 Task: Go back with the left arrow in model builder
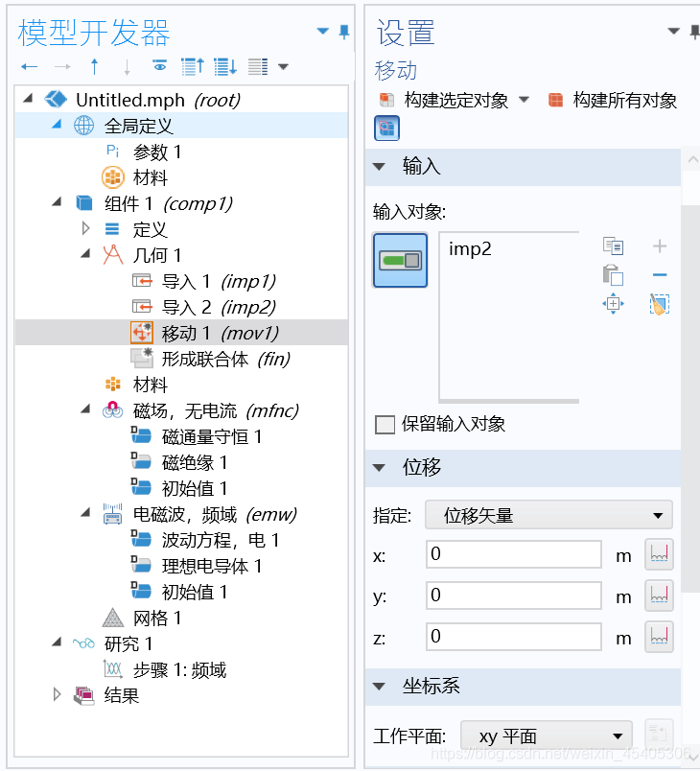point(30,66)
